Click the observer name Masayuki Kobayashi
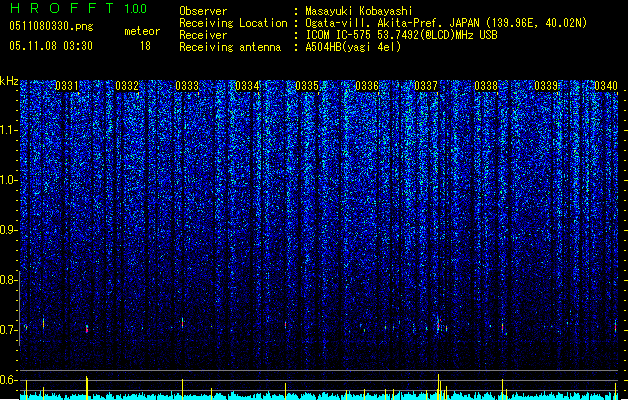 click(359, 11)
